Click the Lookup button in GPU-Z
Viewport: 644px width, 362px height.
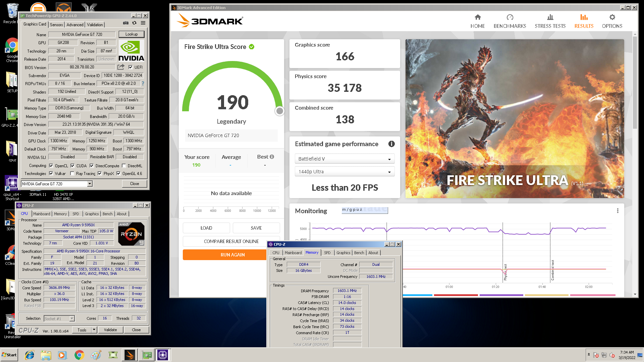click(x=131, y=34)
